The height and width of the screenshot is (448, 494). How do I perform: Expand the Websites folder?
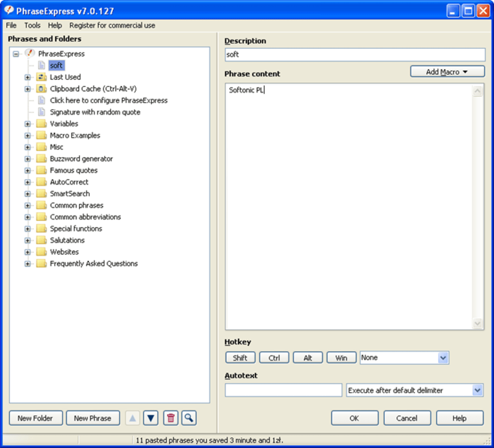pos(28,252)
